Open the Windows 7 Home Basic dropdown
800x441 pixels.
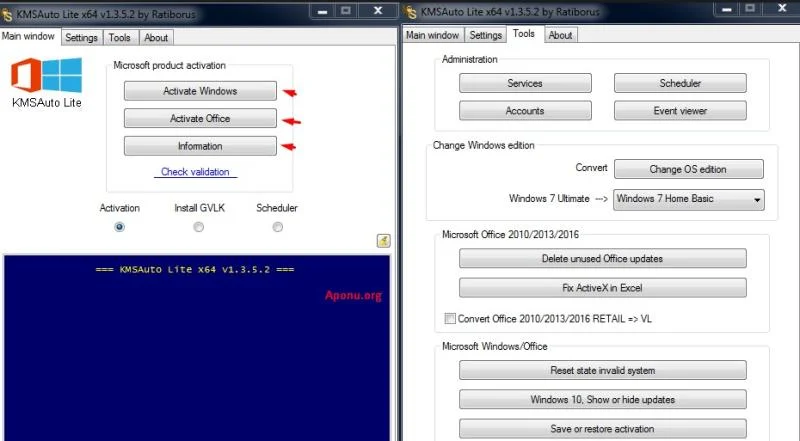(x=688, y=199)
